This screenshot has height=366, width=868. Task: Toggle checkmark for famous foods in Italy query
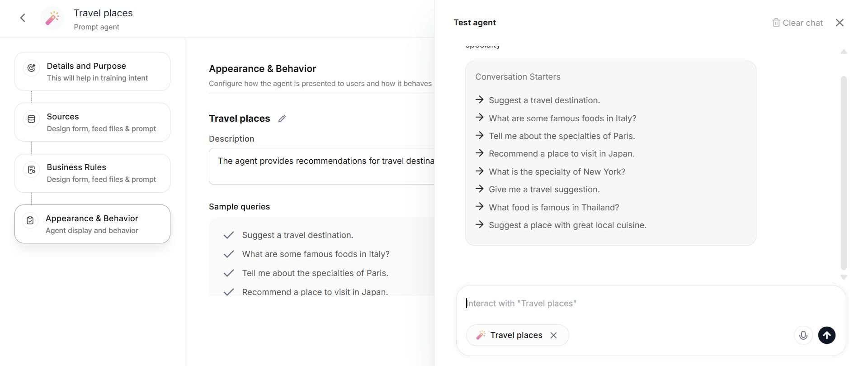coord(229,254)
